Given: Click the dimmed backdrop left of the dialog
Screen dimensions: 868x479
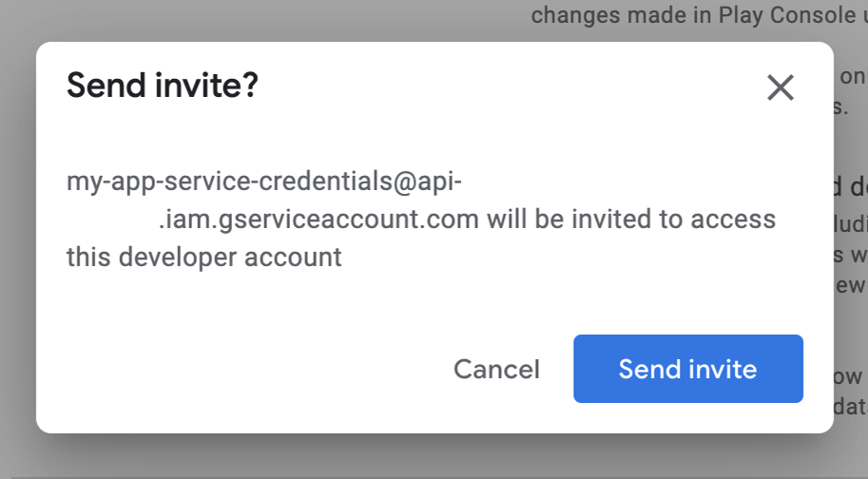Looking at the screenshot, I should point(17,238).
